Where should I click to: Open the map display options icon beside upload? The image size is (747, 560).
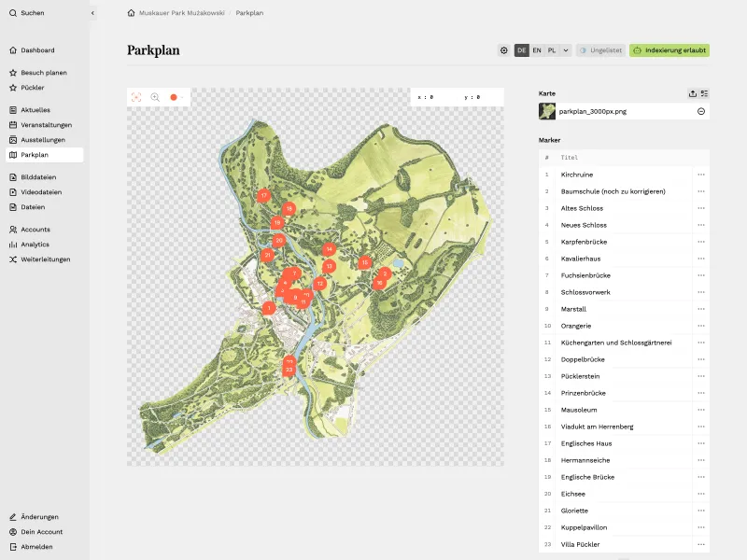coord(705,93)
